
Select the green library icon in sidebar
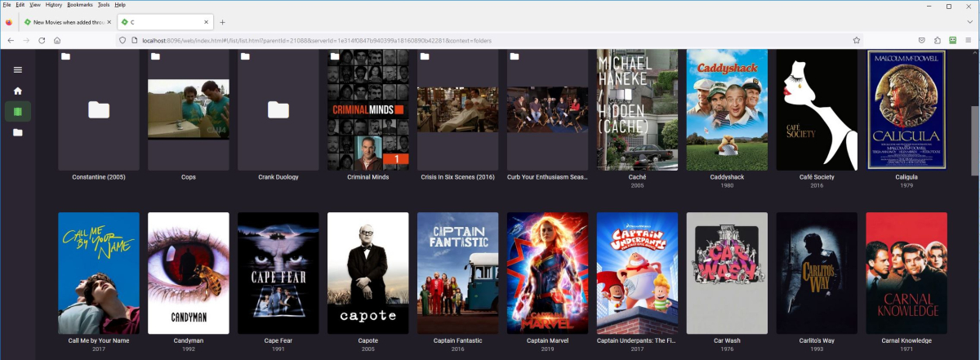[17, 111]
